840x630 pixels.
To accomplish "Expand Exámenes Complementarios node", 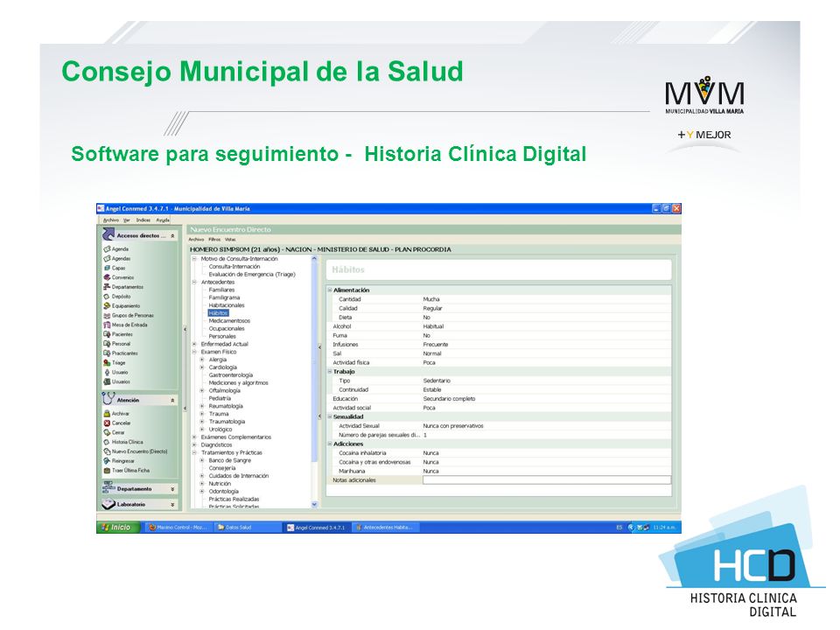I will (194, 437).
